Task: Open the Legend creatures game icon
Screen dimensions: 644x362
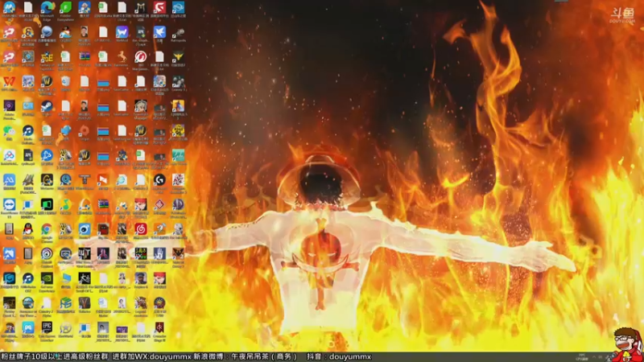Action: 140,303
